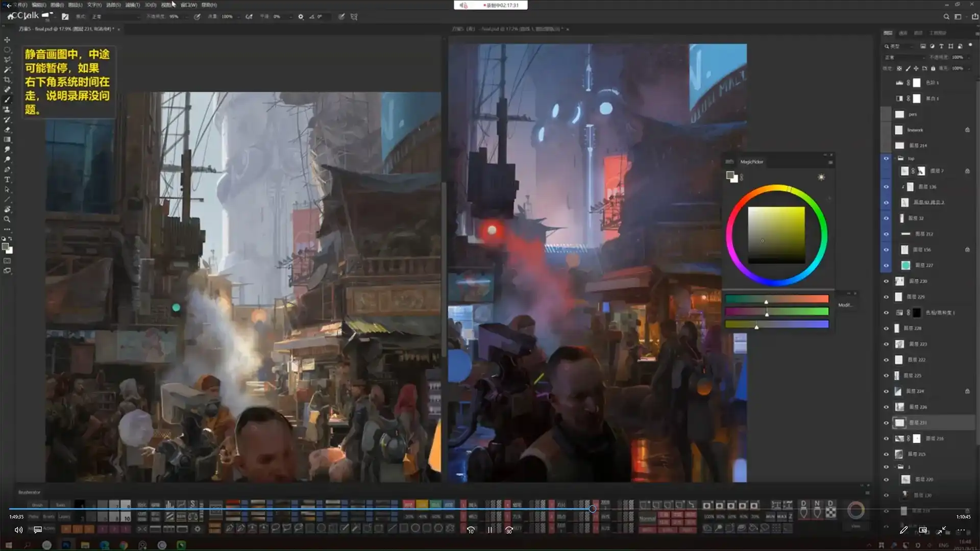Select the Brush tool in left toolbar

point(7,99)
